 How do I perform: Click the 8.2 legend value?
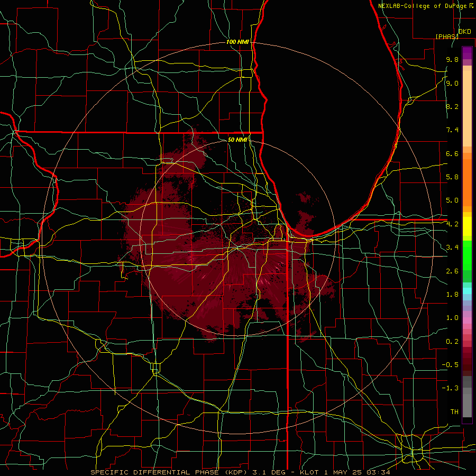pyautogui.click(x=452, y=106)
